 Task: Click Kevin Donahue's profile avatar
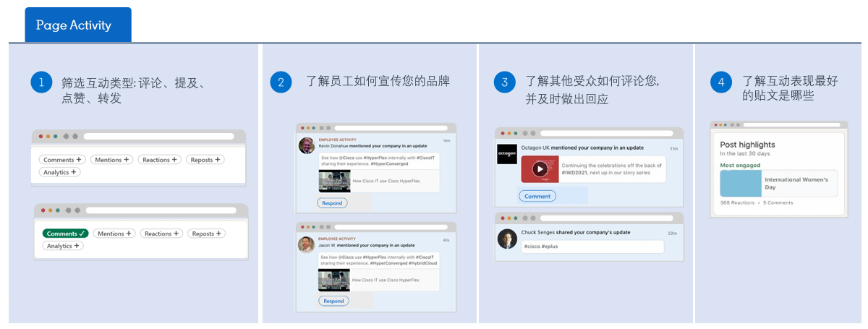[306, 145]
